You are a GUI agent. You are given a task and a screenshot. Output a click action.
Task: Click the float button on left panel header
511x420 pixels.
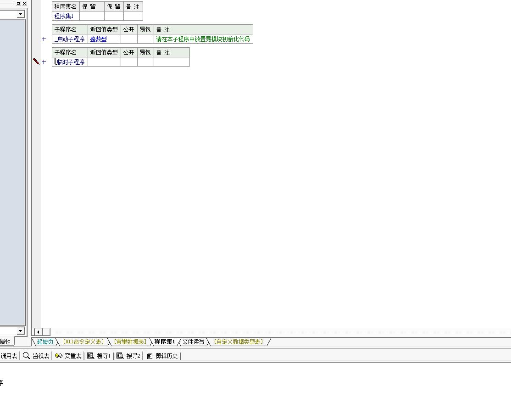(18, 3)
